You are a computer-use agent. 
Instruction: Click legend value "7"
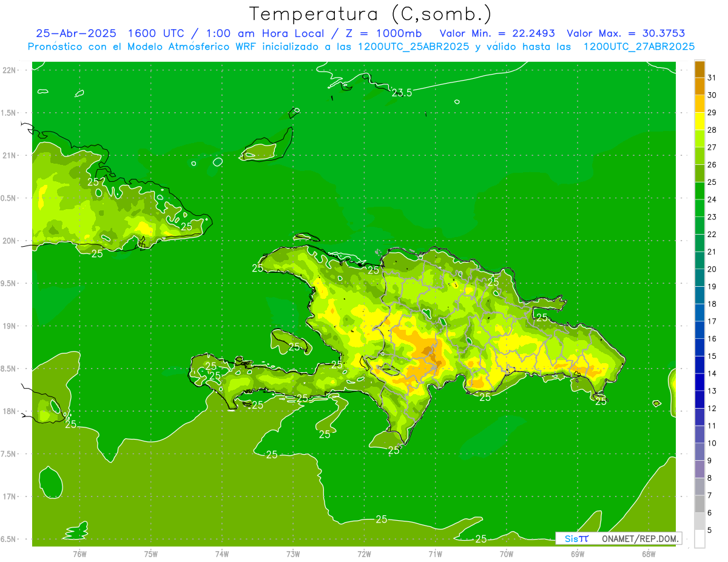(709, 495)
